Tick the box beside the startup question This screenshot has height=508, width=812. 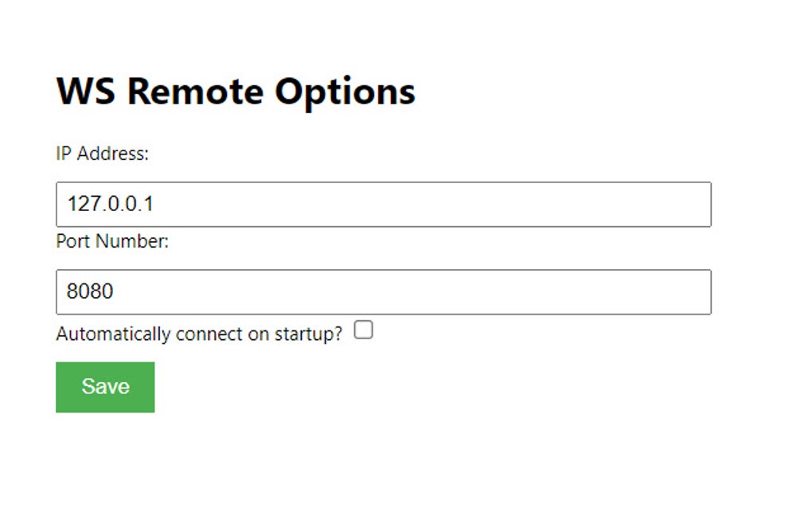point(363,330)
